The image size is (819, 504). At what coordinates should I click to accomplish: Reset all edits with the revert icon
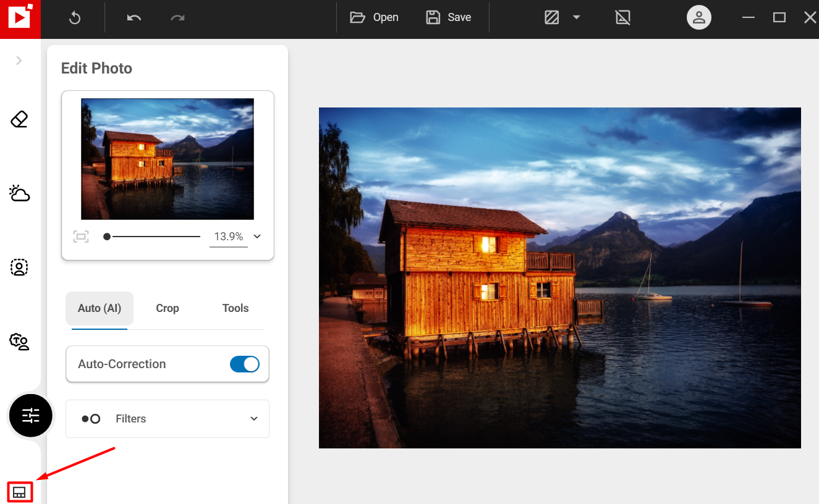coord(75,18)
